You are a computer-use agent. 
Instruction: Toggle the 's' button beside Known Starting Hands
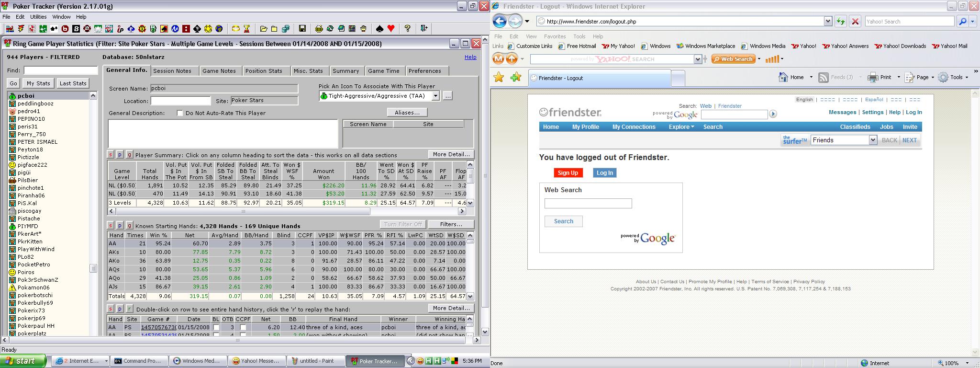click(x=111, y=225)
